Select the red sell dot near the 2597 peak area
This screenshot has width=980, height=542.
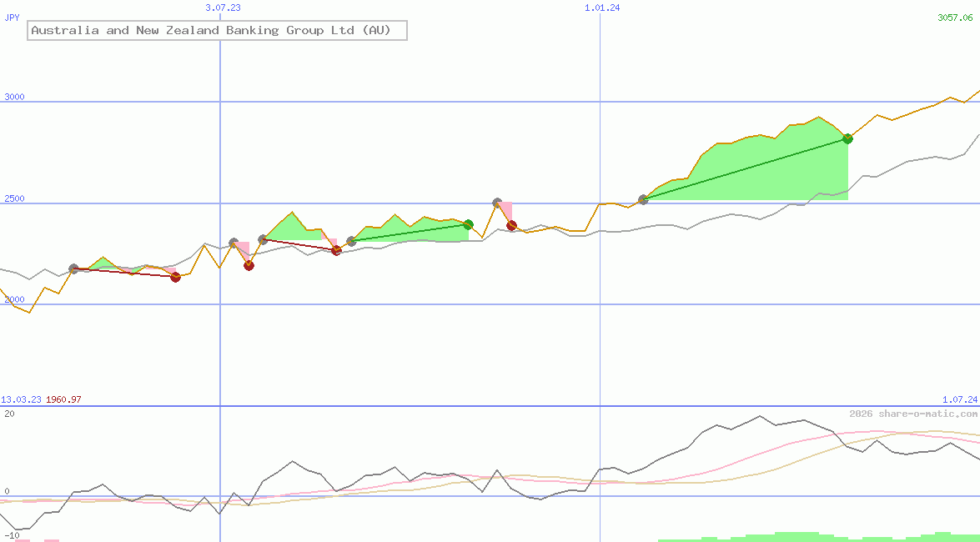pyautogui.click(x=511, y=225)
